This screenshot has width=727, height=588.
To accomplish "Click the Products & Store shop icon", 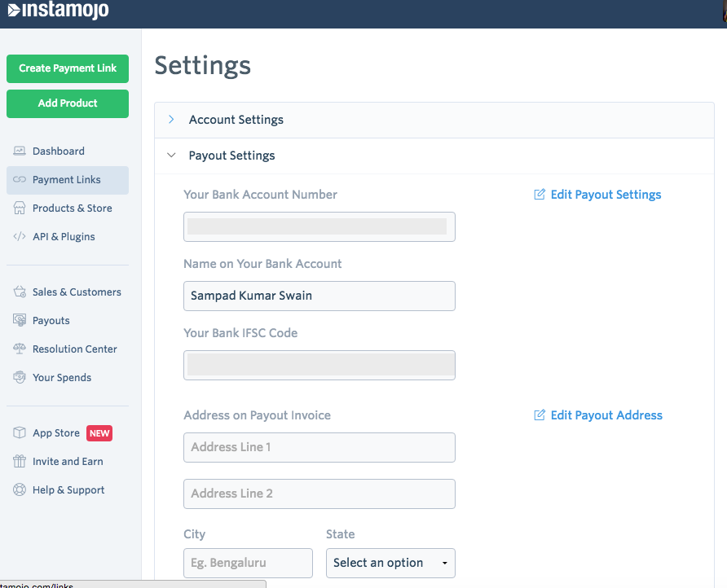I will (x=20, y=208).
